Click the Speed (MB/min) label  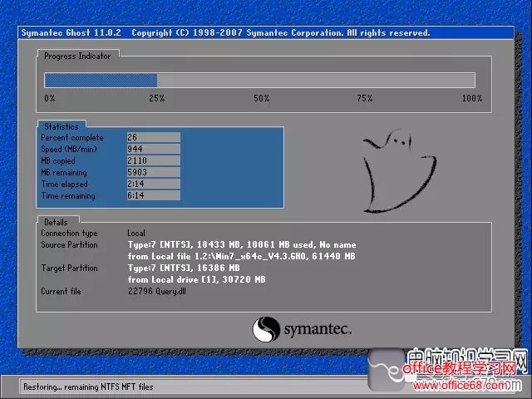69,149
